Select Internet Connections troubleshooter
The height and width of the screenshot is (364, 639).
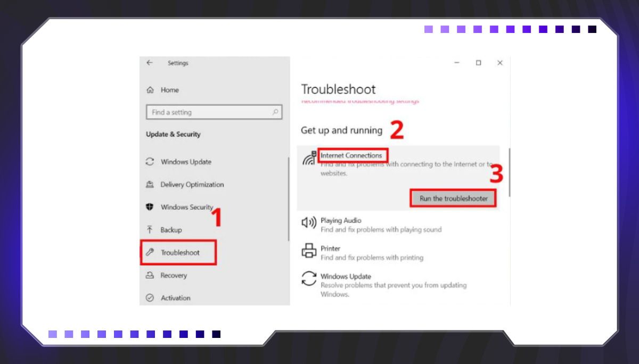click(x=351, y=155)
